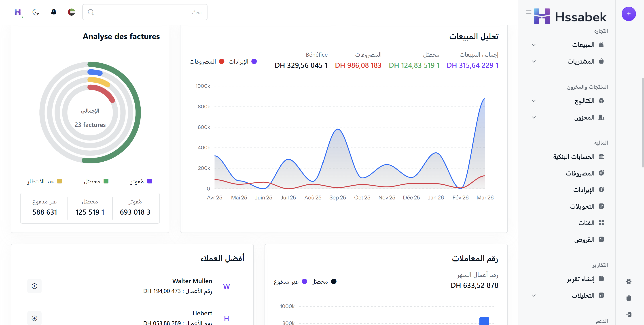Click plus button next to Hebert
644x325 pixels.
coord(34,318)
